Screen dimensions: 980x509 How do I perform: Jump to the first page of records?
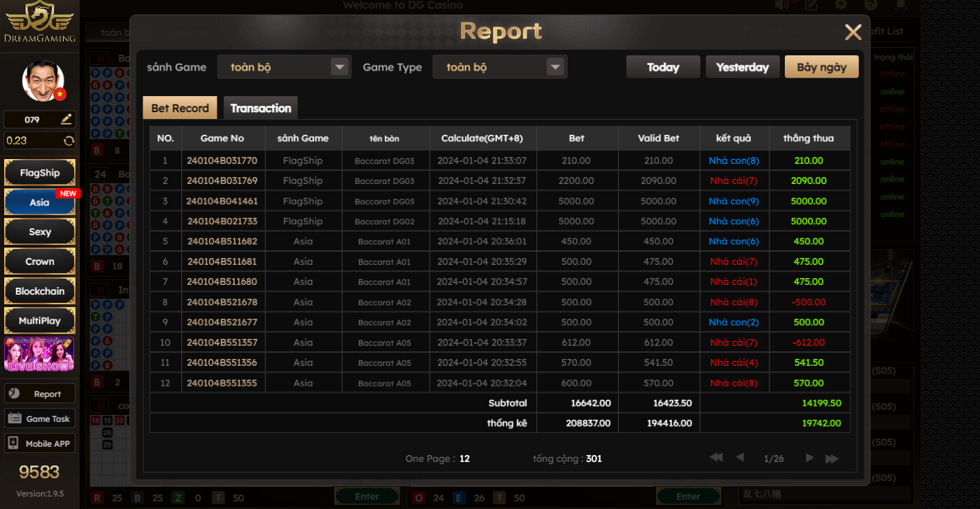716,458
